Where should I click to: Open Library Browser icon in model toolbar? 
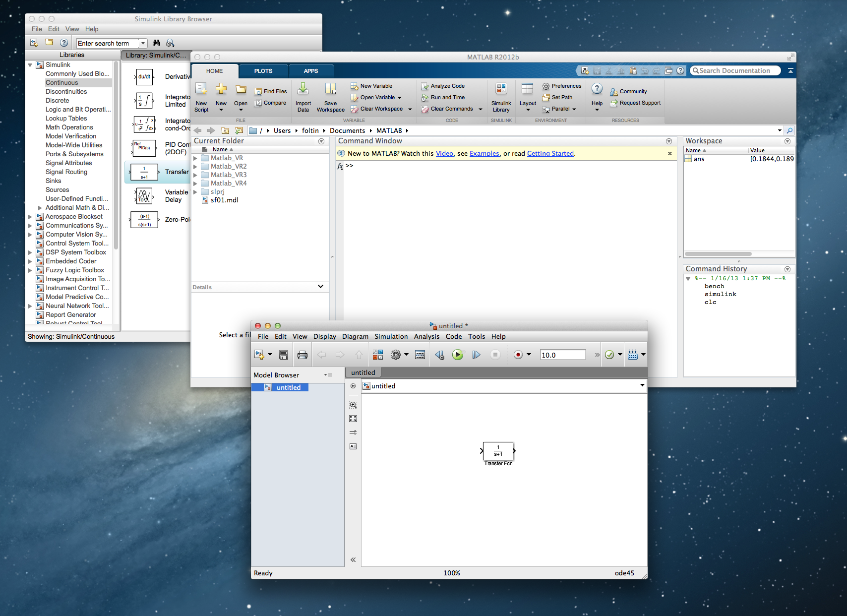[x=378, y=355]
